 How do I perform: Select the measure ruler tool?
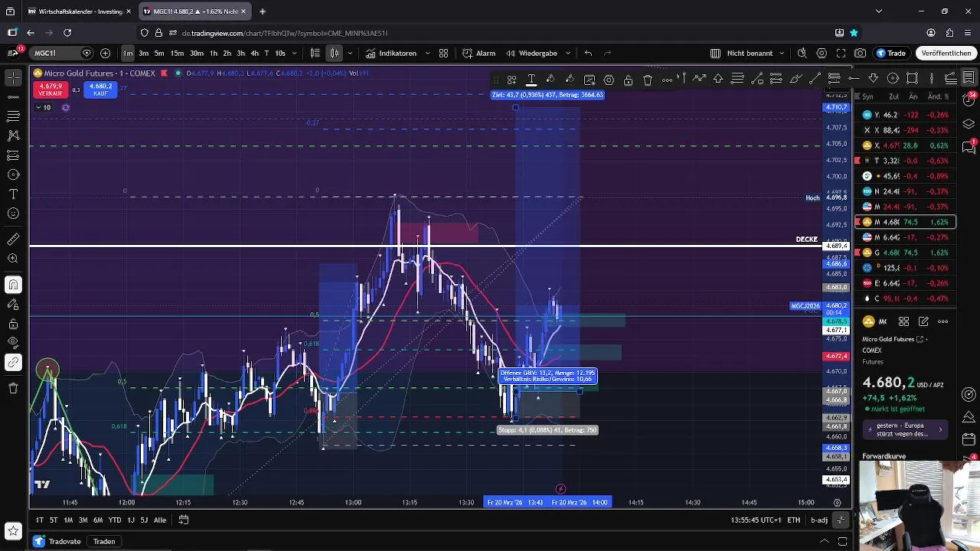(x=13, y=240)
